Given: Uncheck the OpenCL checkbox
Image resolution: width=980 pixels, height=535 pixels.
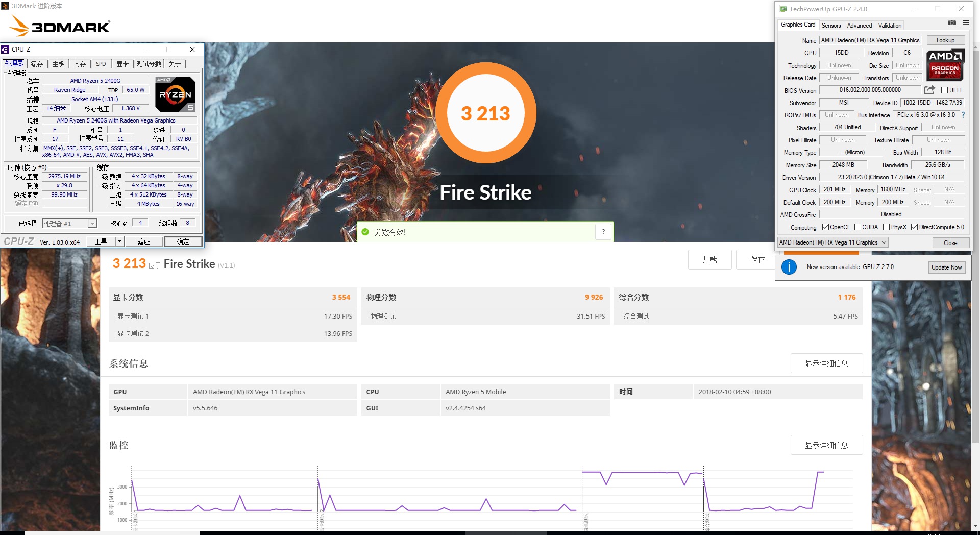Looking at the screenshot, I should click(826, 227).
